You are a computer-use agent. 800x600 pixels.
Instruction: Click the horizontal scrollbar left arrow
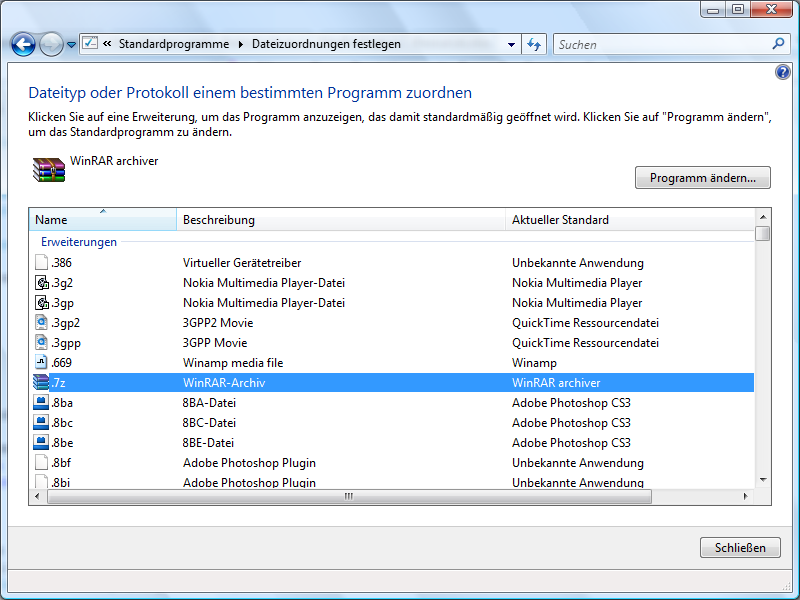pyautogui.click(x=37, y=496)
